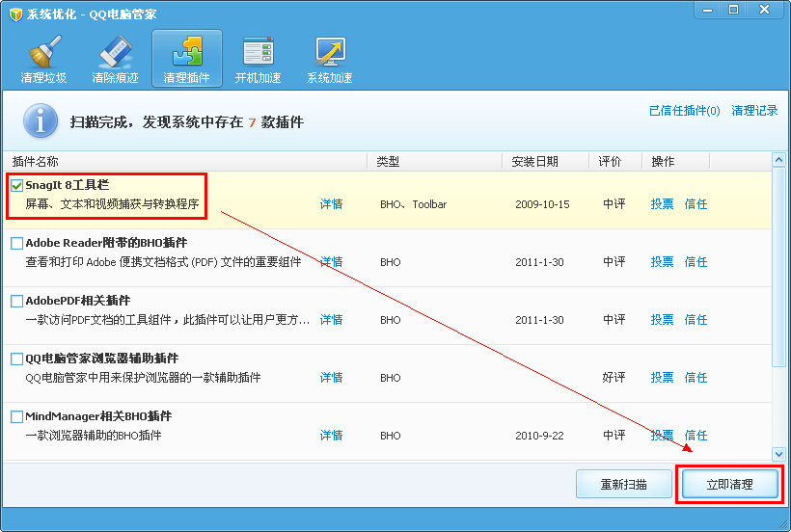
Task: Open the 清理垃圾 broom tool
Action: [43, 59]
